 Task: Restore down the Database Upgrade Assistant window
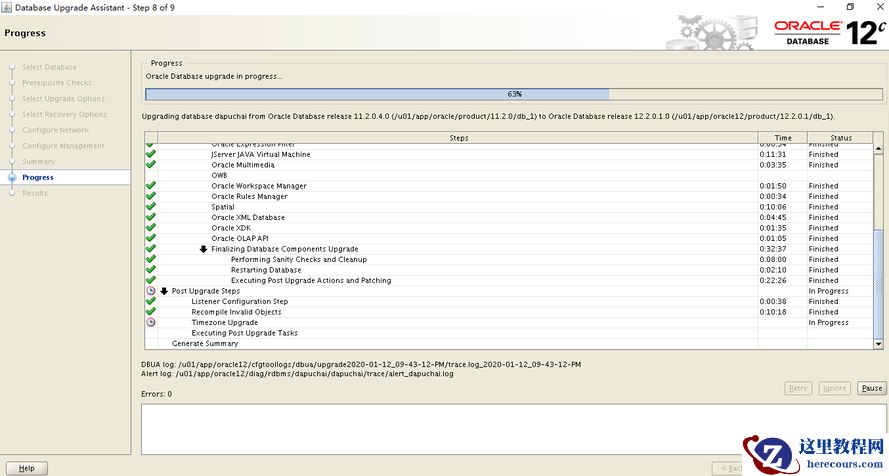click(850, 7)
